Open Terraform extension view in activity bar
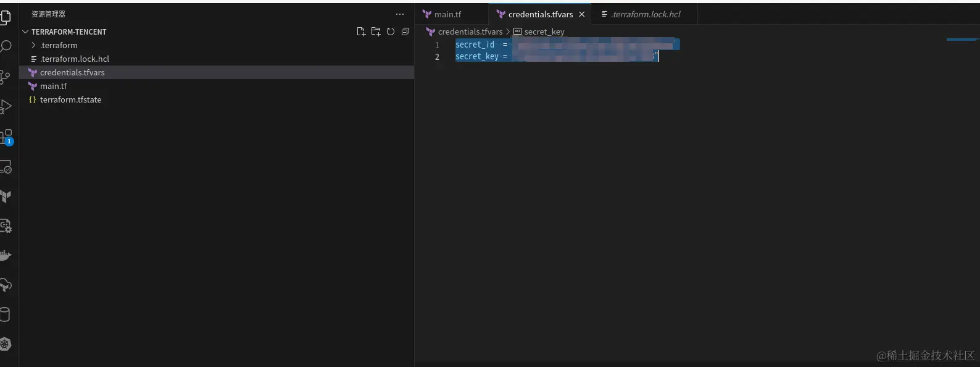The image size is (980, 367). (6, 196)
